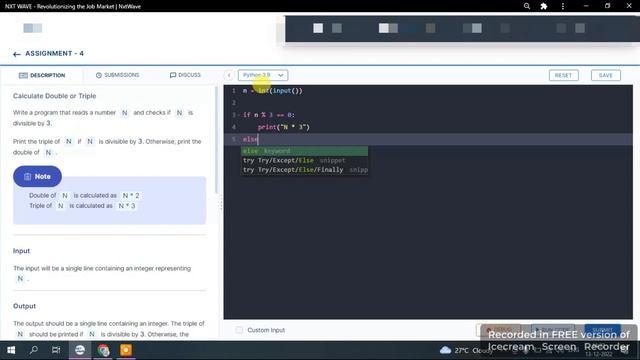Screen dimensions: 640x360
Task: Click the Submit button
Action: (x=602, y=329)
